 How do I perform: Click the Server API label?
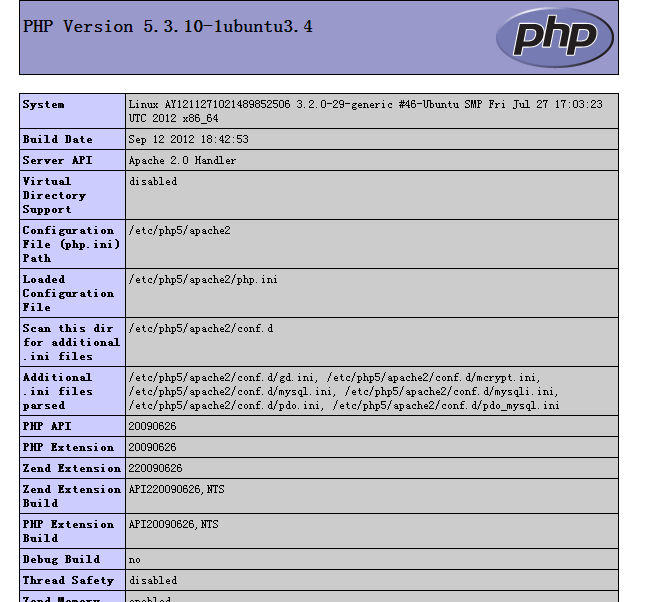[x=57, y=160]
